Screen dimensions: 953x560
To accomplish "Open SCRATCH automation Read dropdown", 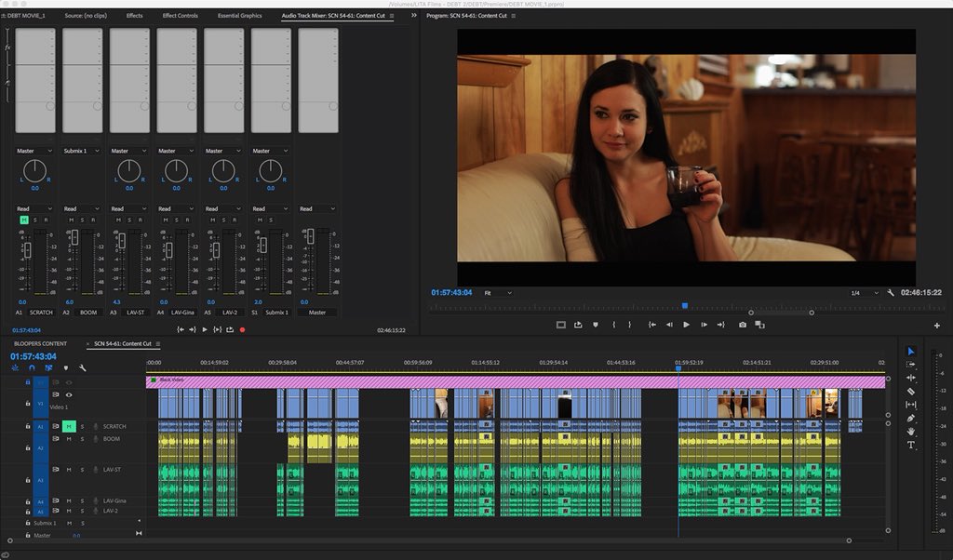I will (34, 208).
